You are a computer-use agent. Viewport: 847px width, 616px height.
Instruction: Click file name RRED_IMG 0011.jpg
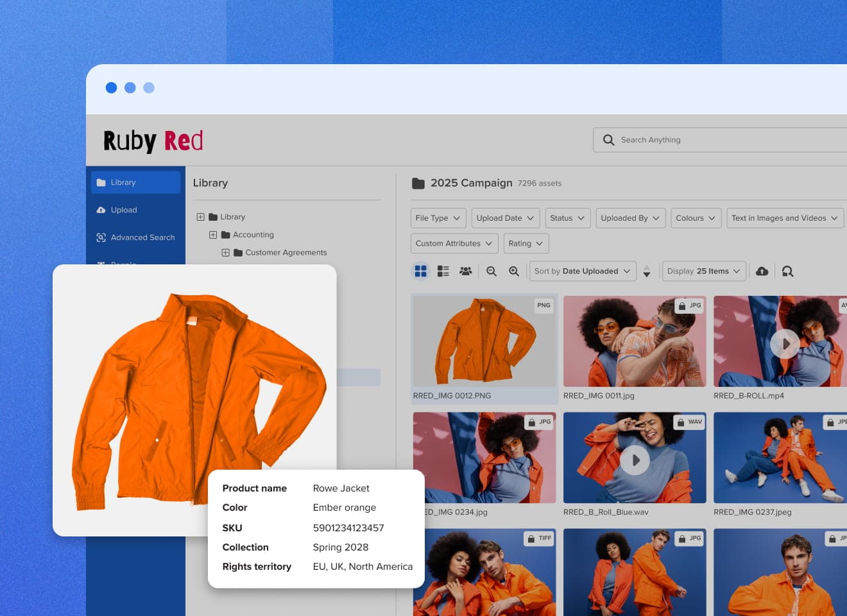[x=599, y=396]
